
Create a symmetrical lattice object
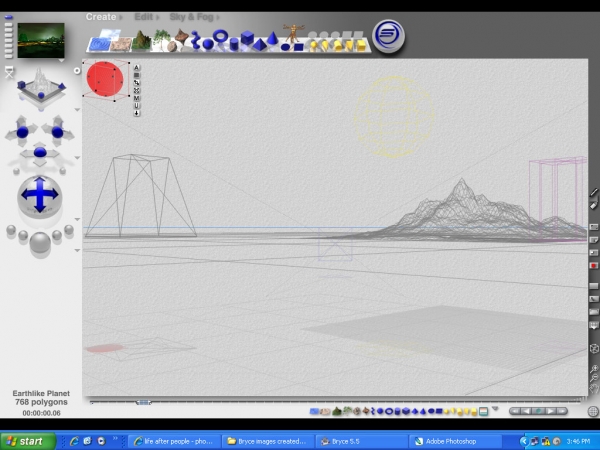182,37
